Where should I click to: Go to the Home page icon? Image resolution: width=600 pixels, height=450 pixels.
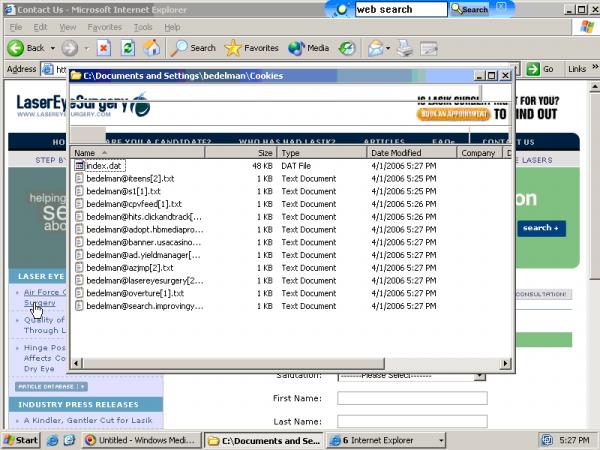pyautogui.click(x=152, y=48)
